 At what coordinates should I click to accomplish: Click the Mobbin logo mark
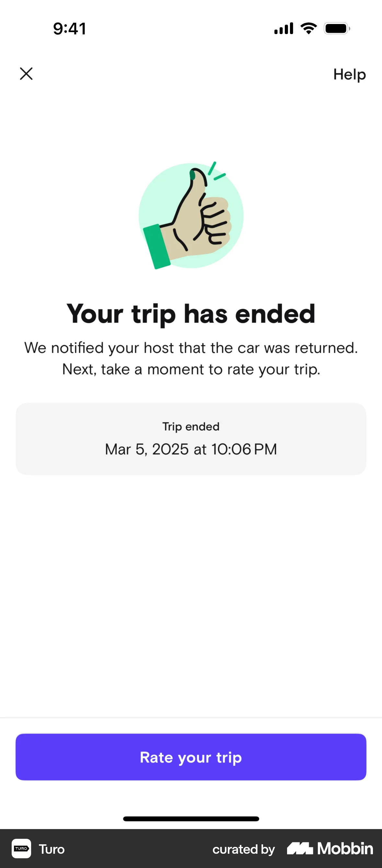click(x=300, y=848)
